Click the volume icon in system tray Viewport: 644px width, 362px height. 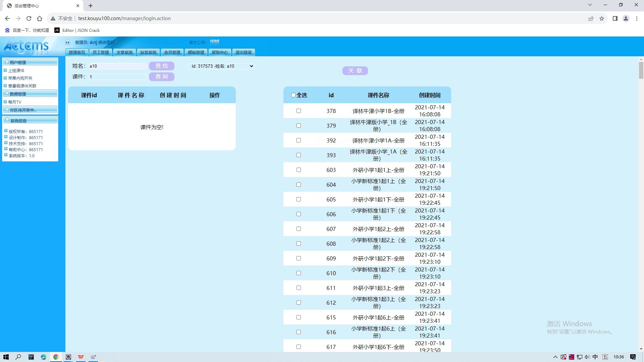pyautogui.click(x=587, y=357)
